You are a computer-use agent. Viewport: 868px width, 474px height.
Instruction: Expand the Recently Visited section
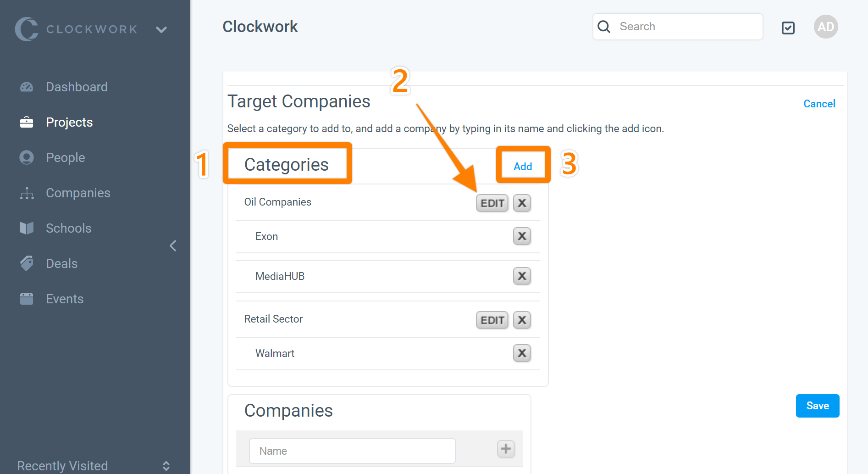coord(166,465)
